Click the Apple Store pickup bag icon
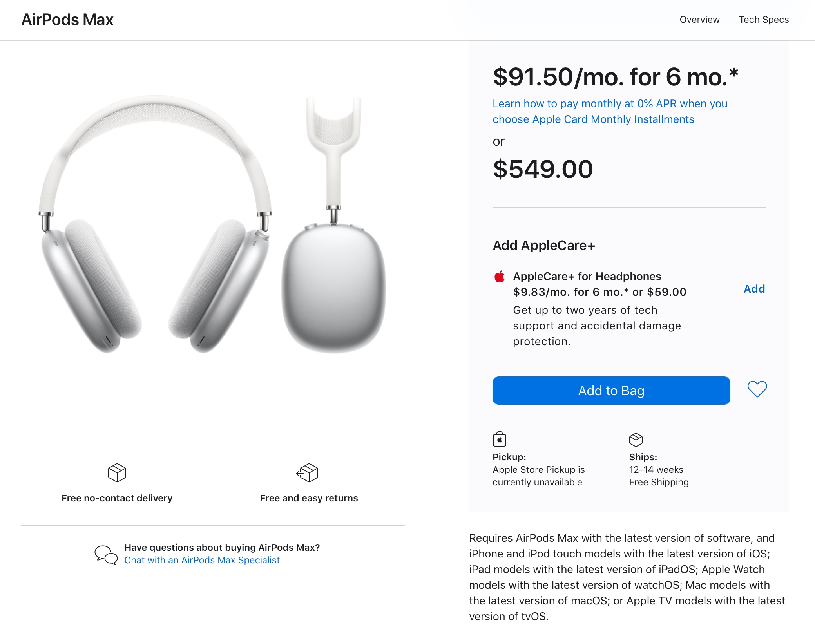Image resolution: width=815 pixels, height=644 pixels. 500,439
